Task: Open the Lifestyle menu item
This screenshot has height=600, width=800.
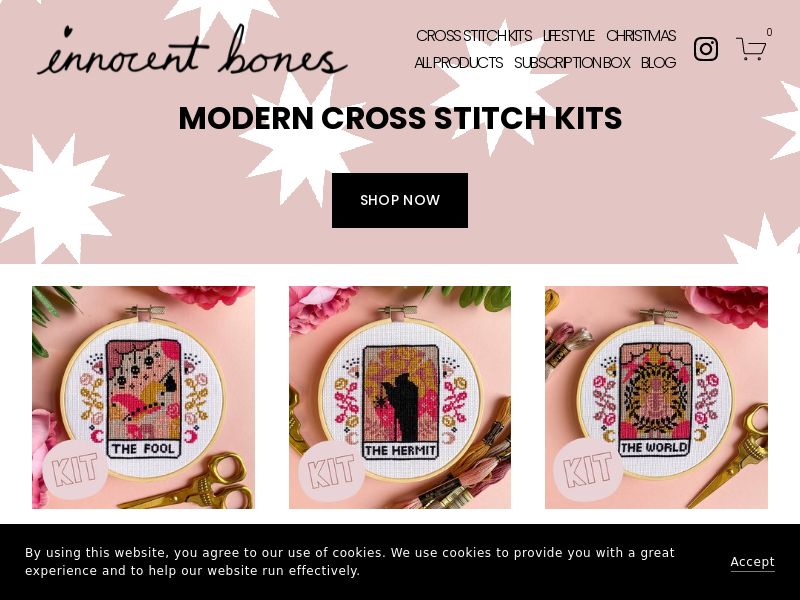Action: click(x=569, y=36)
